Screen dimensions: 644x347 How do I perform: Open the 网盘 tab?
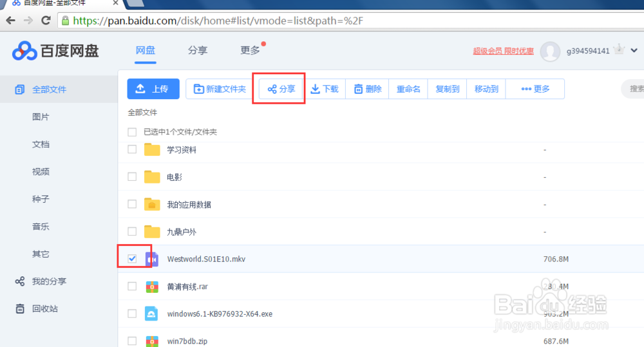(x=146, y=50)
